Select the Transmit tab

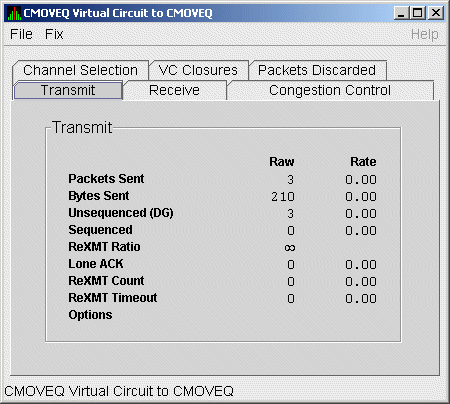pos(68,90)
